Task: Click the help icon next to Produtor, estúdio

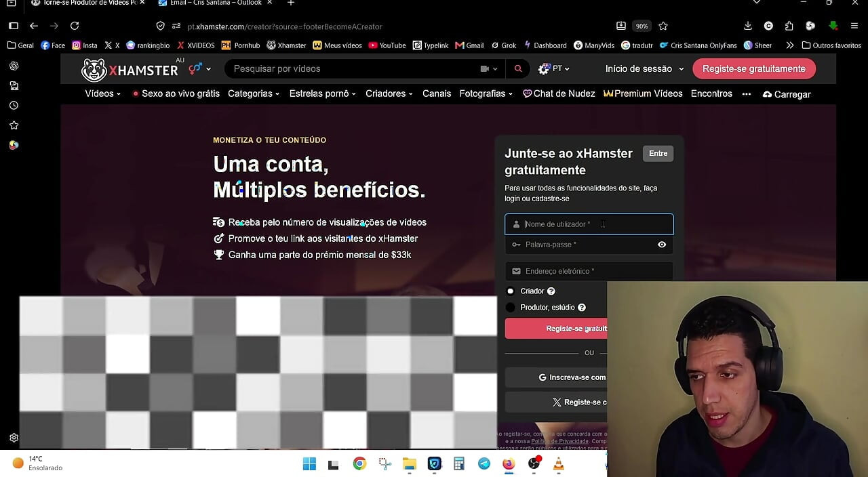Action: tap(581, 308)
